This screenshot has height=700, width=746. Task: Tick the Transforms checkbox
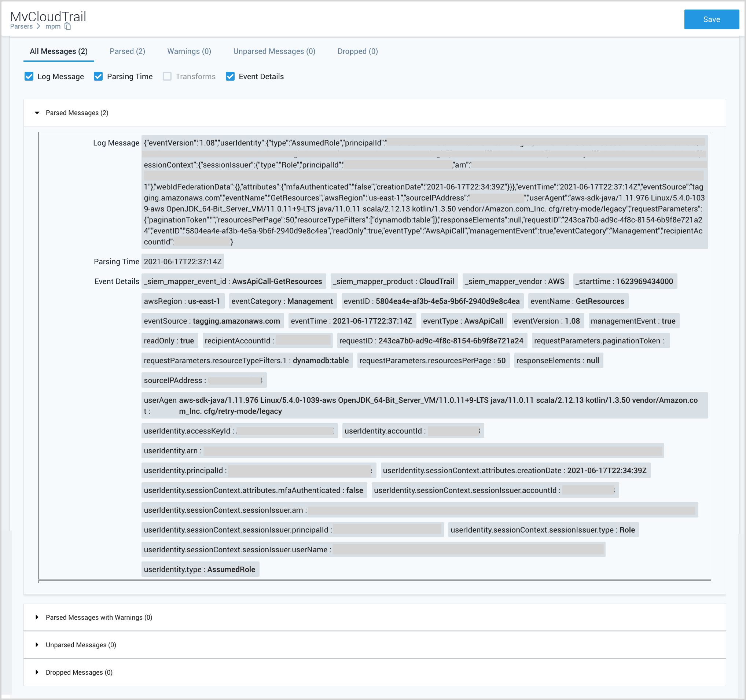coord(167,77)
